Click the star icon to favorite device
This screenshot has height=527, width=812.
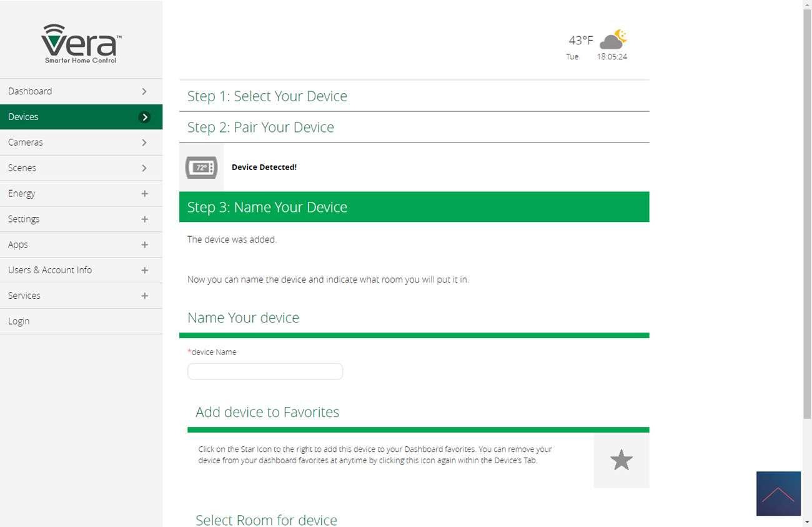pyautogui.click(x=621, y=460)
